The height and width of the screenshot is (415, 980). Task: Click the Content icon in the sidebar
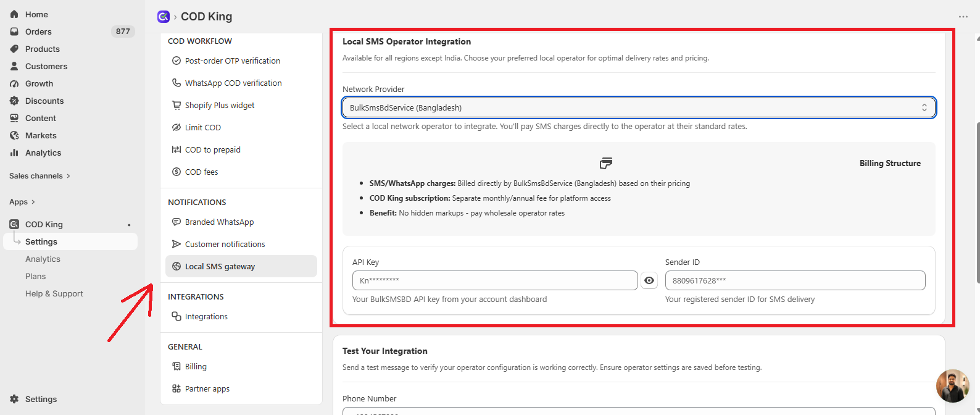point(14,118)
